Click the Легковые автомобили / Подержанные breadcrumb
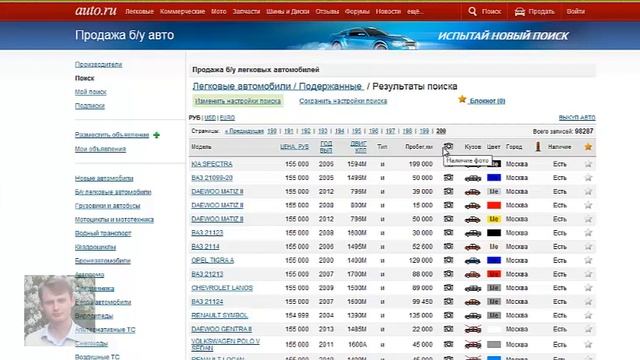 tap(277, 86)
